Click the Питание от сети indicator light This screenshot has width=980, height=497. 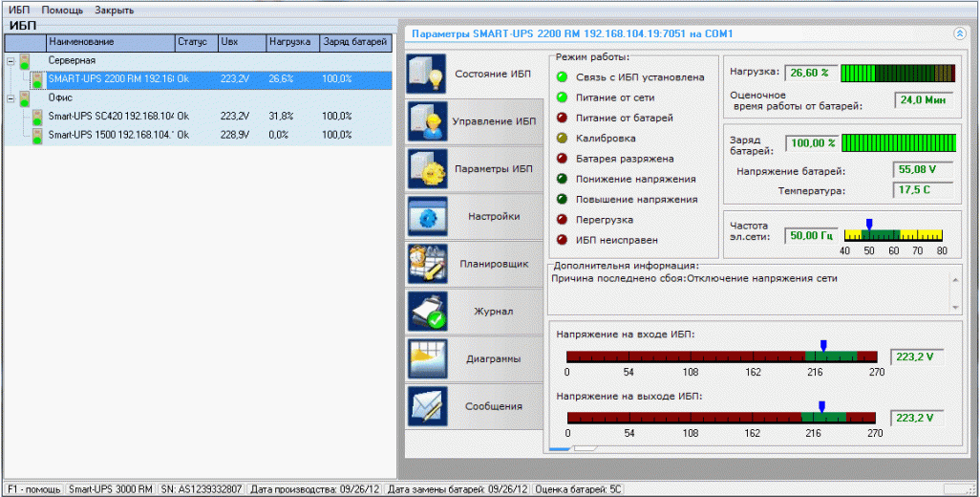click(563, 97)
